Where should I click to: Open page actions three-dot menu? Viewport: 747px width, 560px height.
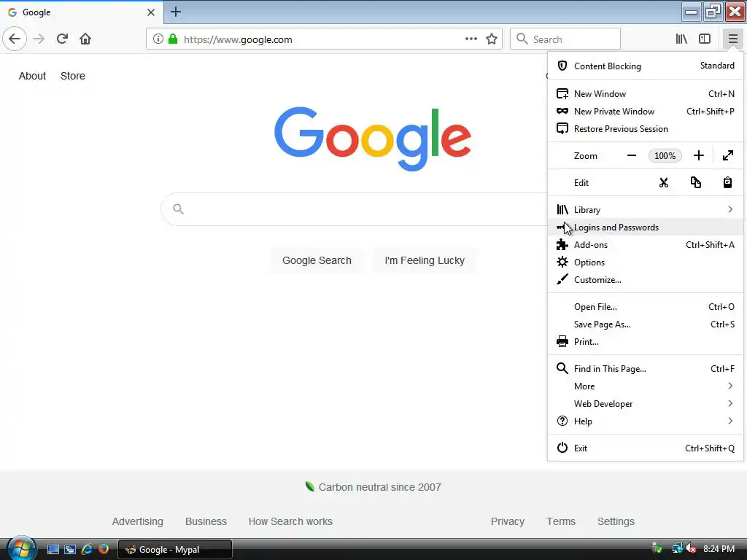coord(471,39)
